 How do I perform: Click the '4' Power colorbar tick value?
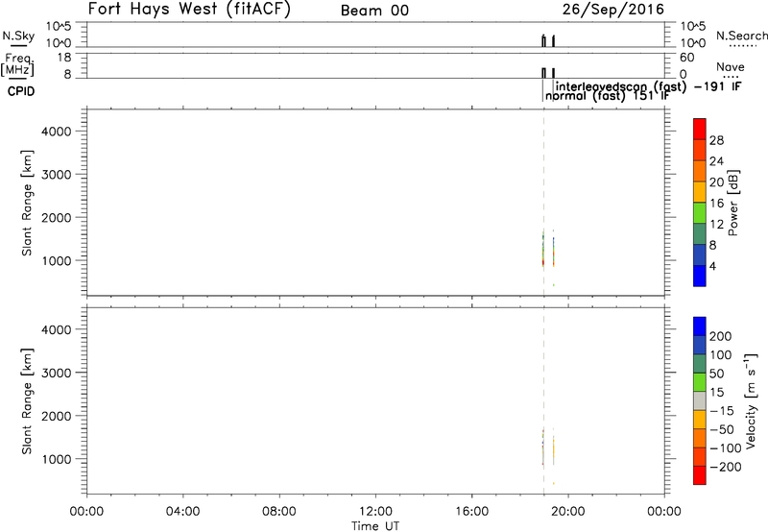point(712,266)
